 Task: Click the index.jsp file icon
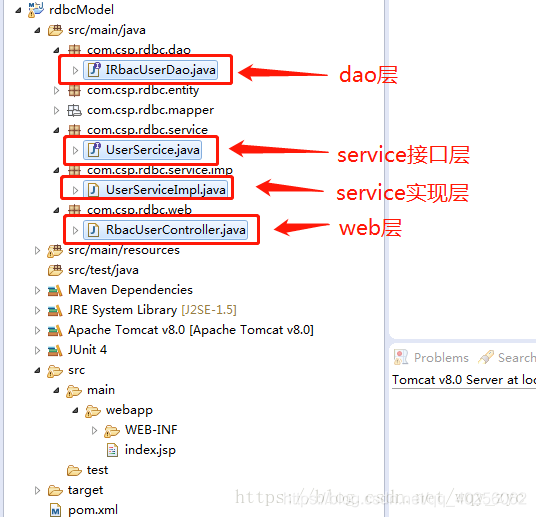coord(112,450)
